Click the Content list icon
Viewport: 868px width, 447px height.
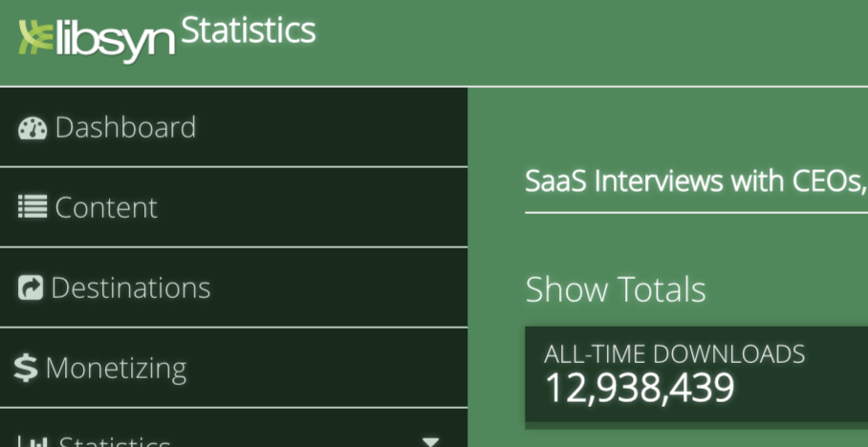click(33, 207)
